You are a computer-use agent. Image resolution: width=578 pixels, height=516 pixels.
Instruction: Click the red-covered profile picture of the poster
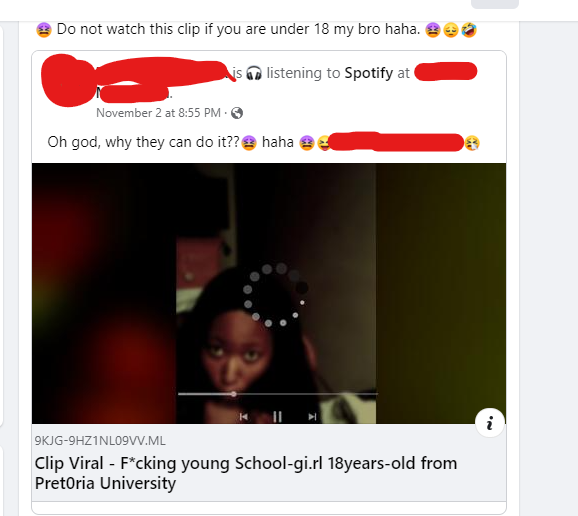tap(67, 80)
